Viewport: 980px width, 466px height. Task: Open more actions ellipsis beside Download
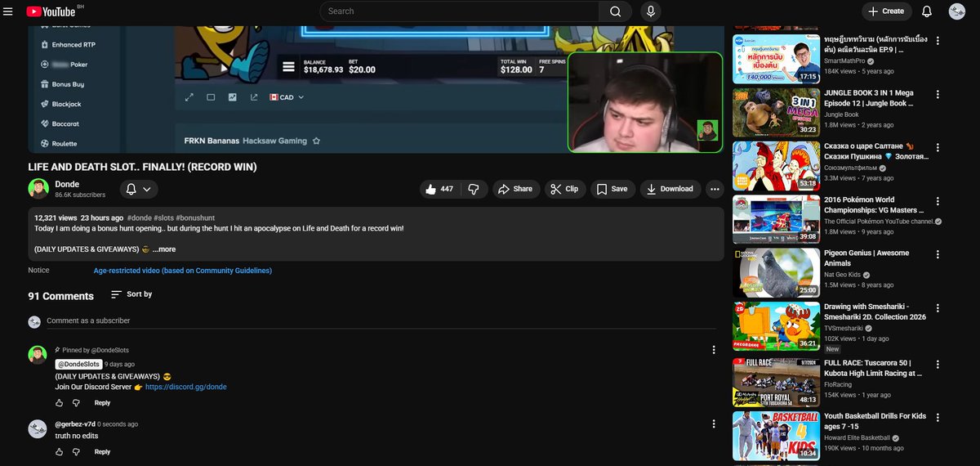click(x=715, y=189)
